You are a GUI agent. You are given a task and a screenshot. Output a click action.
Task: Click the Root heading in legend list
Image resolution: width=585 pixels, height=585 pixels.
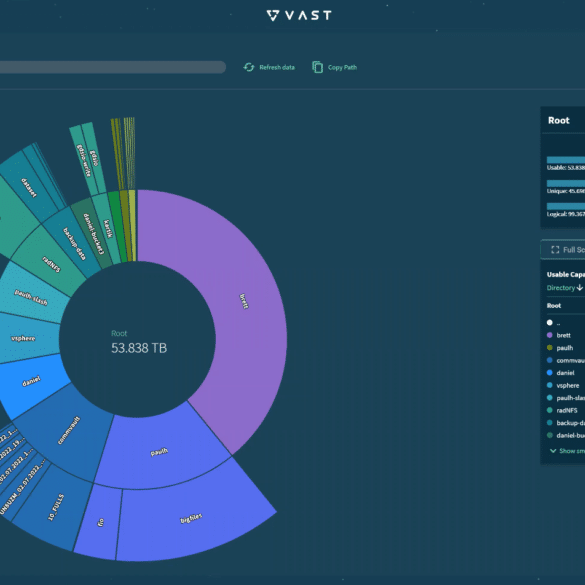click(x=554, y=306)
